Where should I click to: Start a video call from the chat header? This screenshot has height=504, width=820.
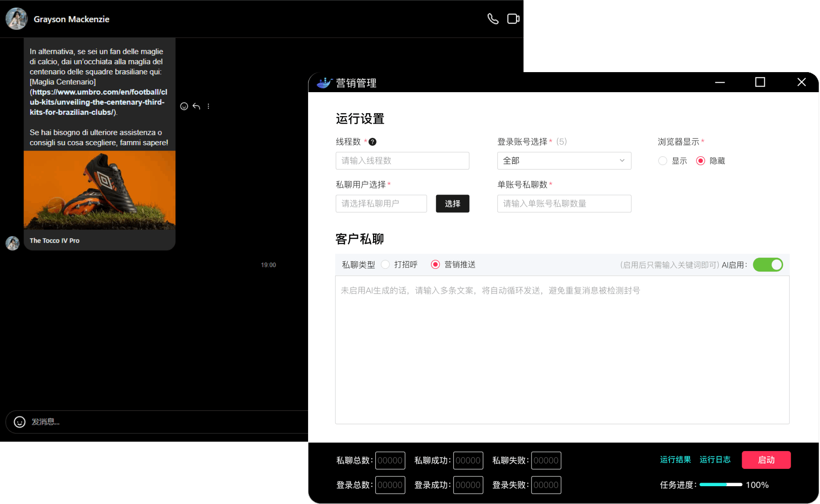click(513, 19)
